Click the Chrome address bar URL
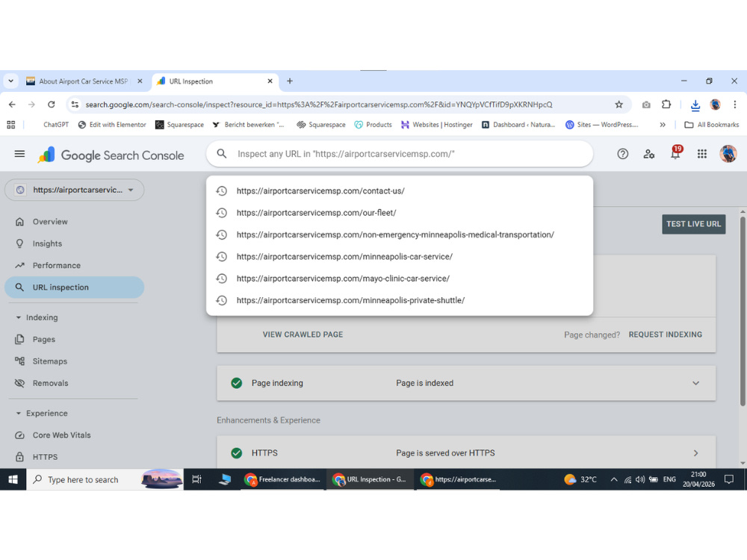 (319, 105)
